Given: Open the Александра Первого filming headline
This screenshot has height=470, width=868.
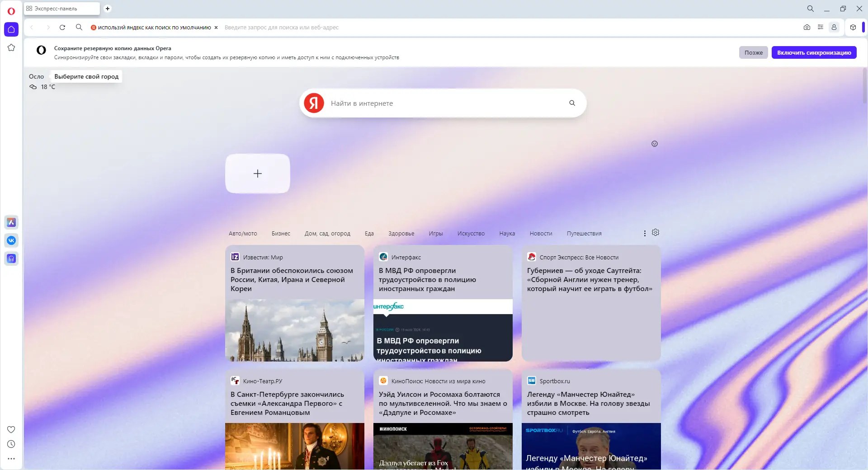Looking at the screenshot, I should point(288,404).
